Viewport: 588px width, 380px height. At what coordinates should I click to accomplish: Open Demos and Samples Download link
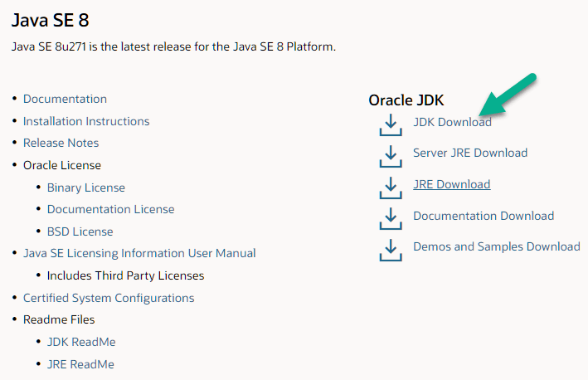497,246
